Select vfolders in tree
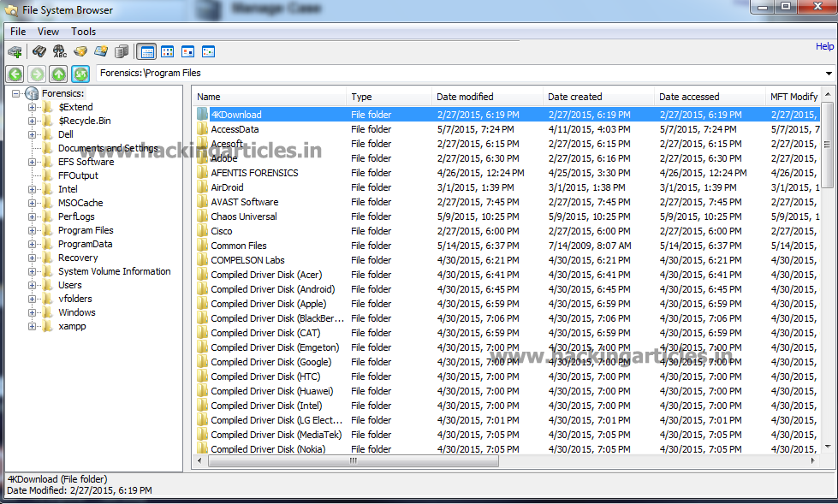 tap(74, 299)
